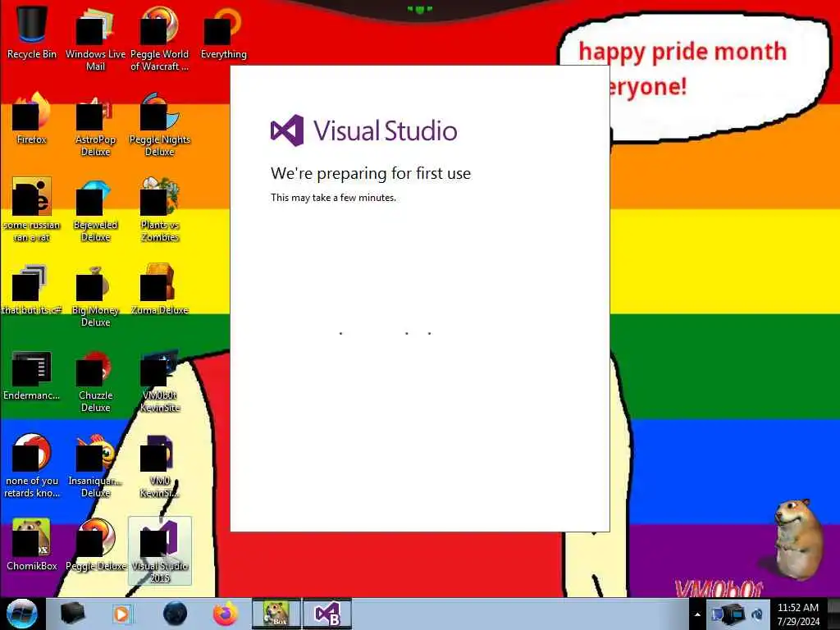Open Windows Media Player from the taskbar

122,614
